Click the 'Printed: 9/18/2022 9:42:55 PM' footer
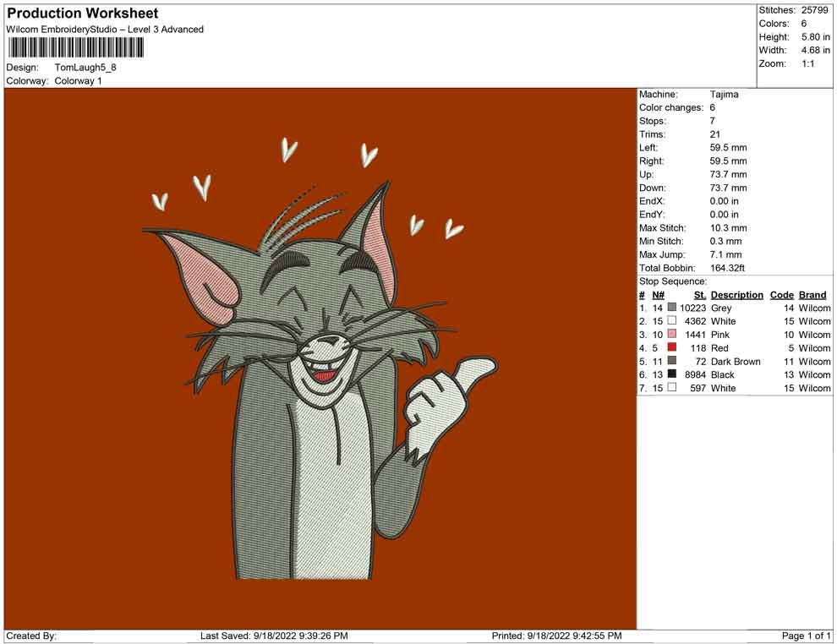This screenshot has width=837, height=644. pos(556,636)
